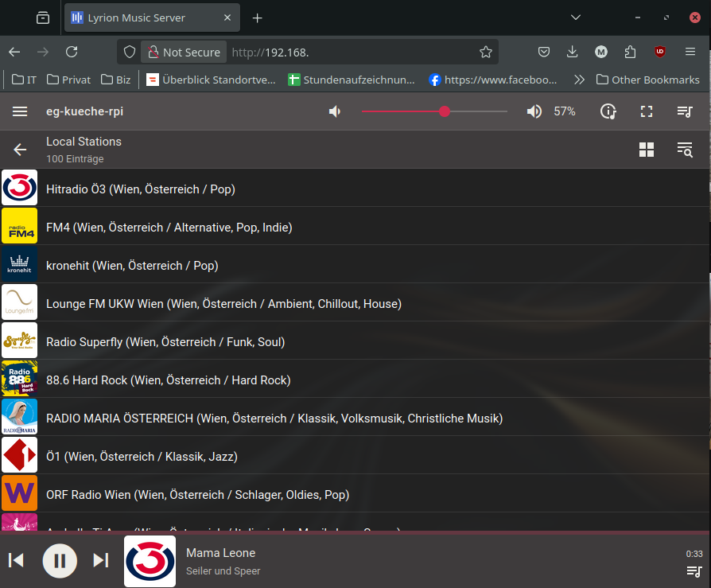Select kronehit station entry

(x=355, y=264)
